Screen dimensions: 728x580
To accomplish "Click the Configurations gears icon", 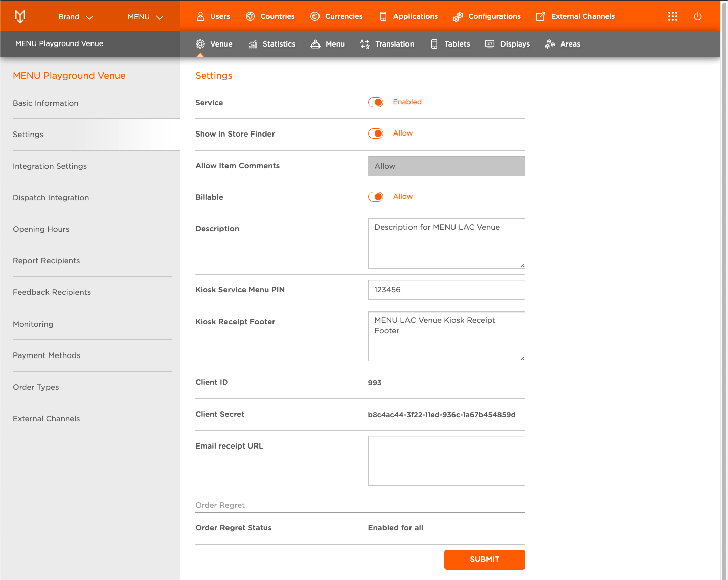I will tap(458, 17).
